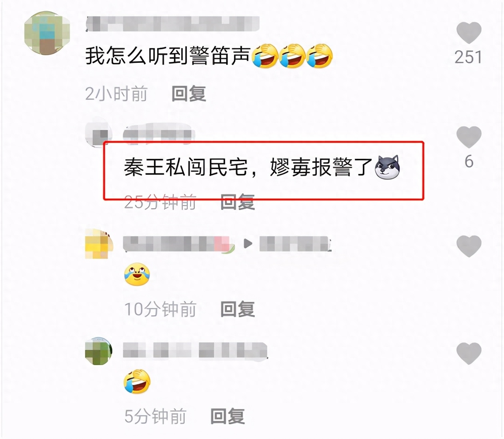The height and width of the screenshot is (439, 504).
Task: Open the top commenter's avatar
Action: click(x=47, y=33)
